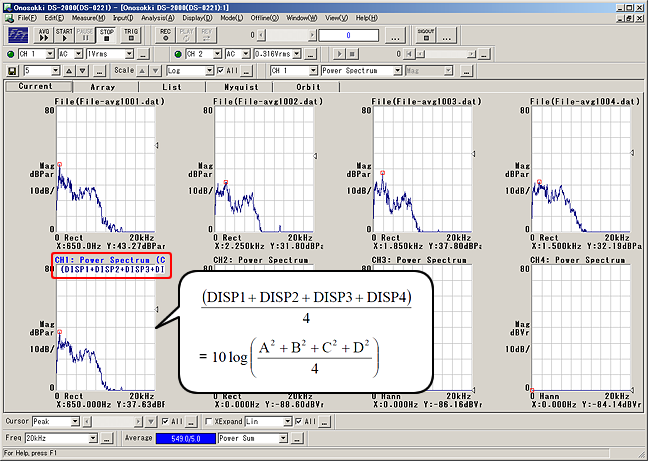Open the Measure menu

point(88,18)
